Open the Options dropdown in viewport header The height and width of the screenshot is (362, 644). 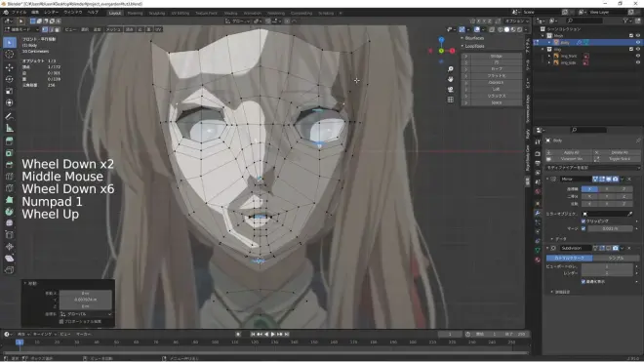click(x=517, y=20)
